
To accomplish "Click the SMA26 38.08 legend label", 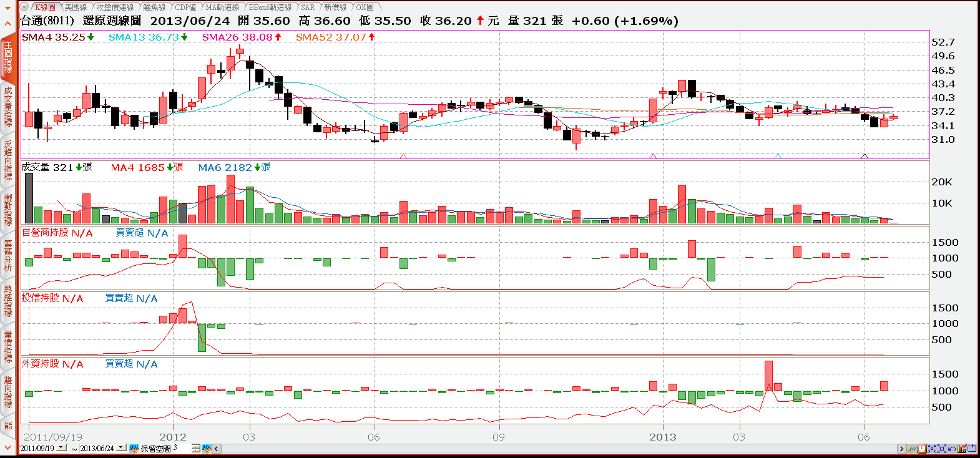I will [x=242, y=37].
